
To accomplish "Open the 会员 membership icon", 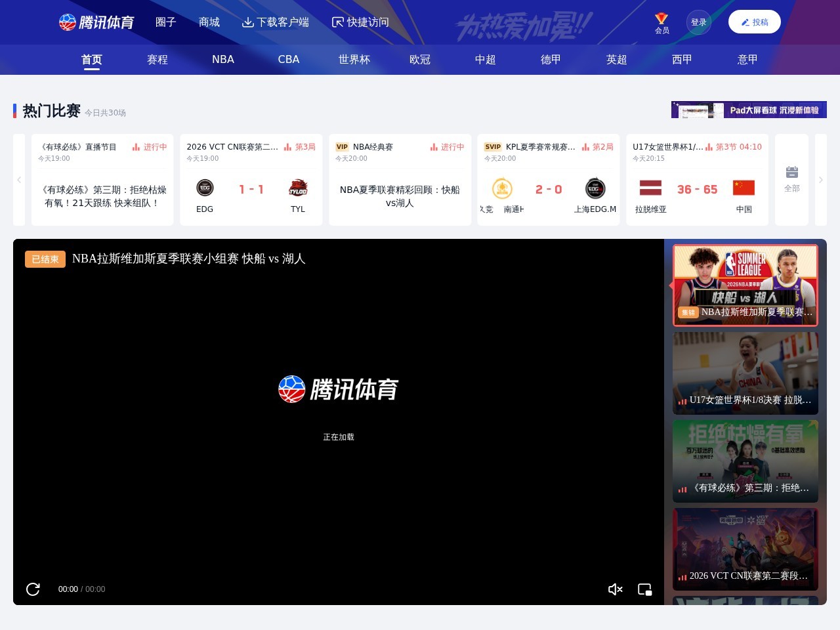I will 661,23.
